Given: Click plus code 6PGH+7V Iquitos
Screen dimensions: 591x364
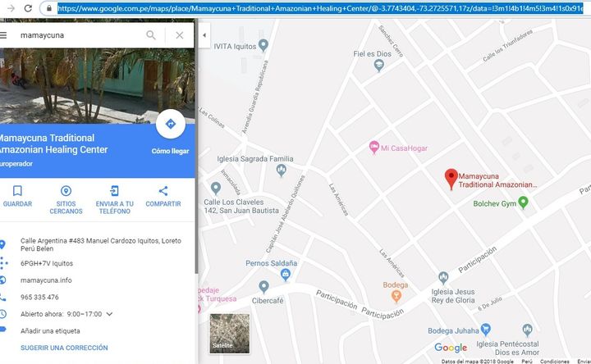Looking at the screenshot, I should [x=47, y=263].
